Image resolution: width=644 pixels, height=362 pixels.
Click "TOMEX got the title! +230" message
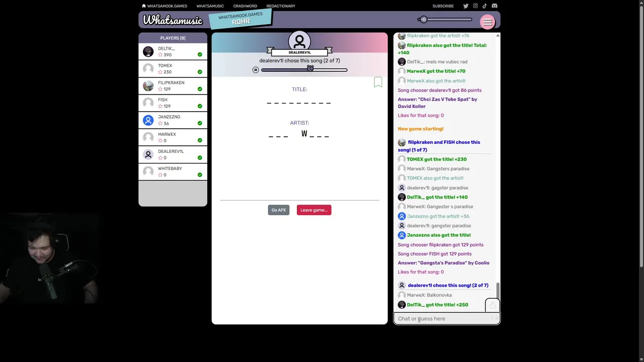[x=437, y=159]
